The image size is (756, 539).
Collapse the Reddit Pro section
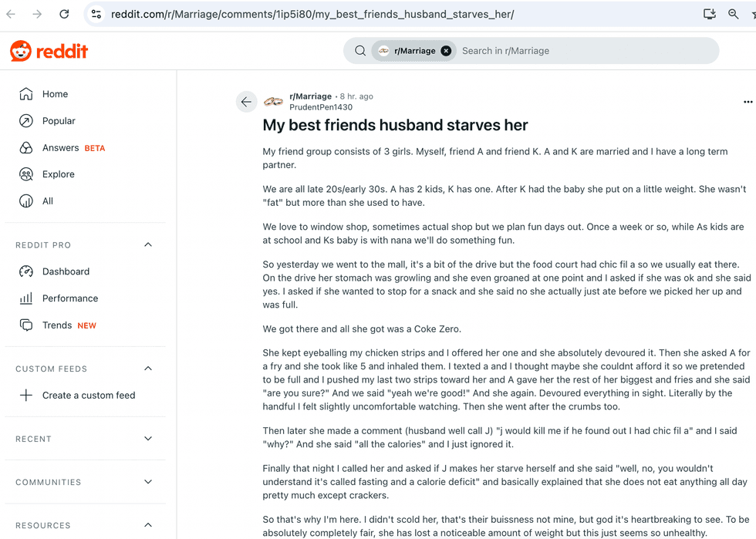coord(148,245)
